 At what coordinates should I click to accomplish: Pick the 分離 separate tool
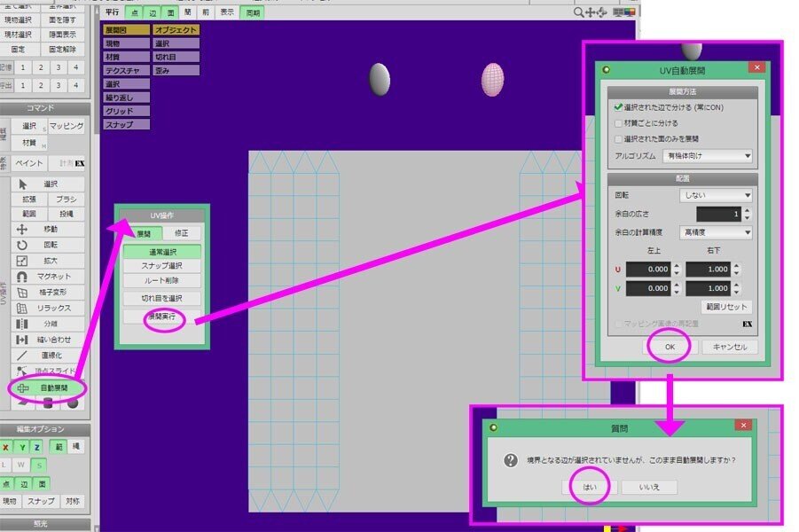[x=47, y=325]
